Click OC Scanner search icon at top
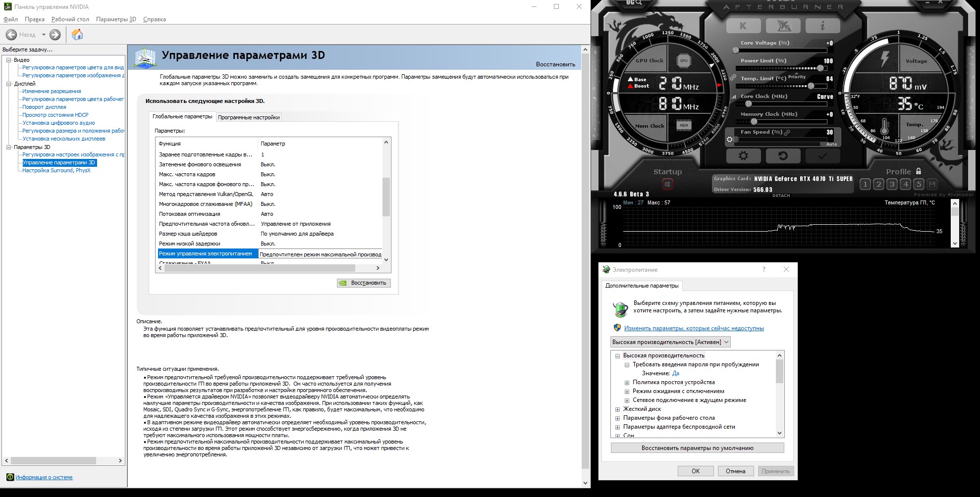The width and height of the screenshot is (980, 497). (635, 3)
